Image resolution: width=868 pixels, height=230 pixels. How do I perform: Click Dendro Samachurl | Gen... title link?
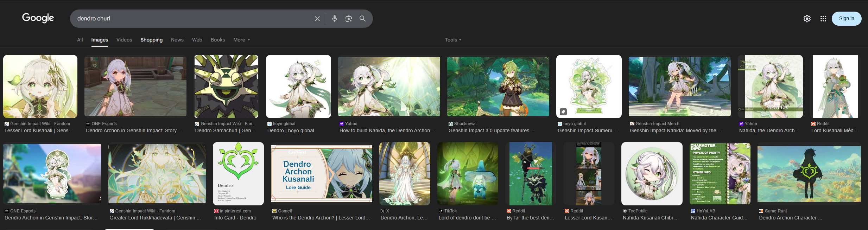(x=226, y=130)
